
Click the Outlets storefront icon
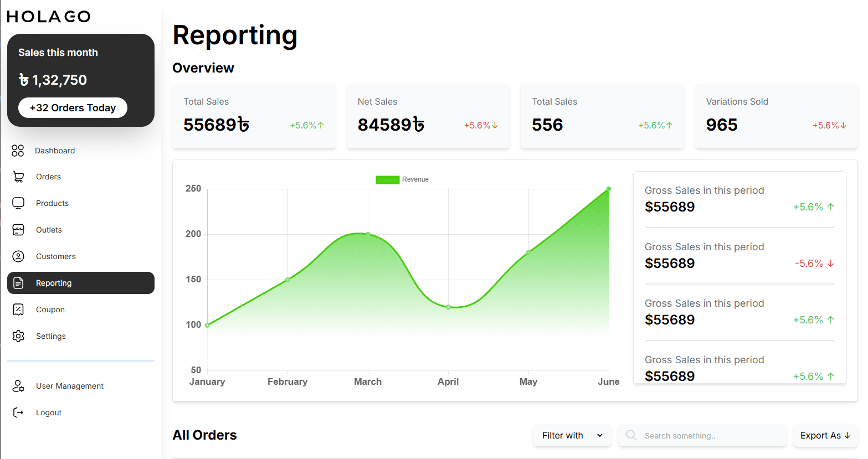pyautogui.click(x=18, y=230)
